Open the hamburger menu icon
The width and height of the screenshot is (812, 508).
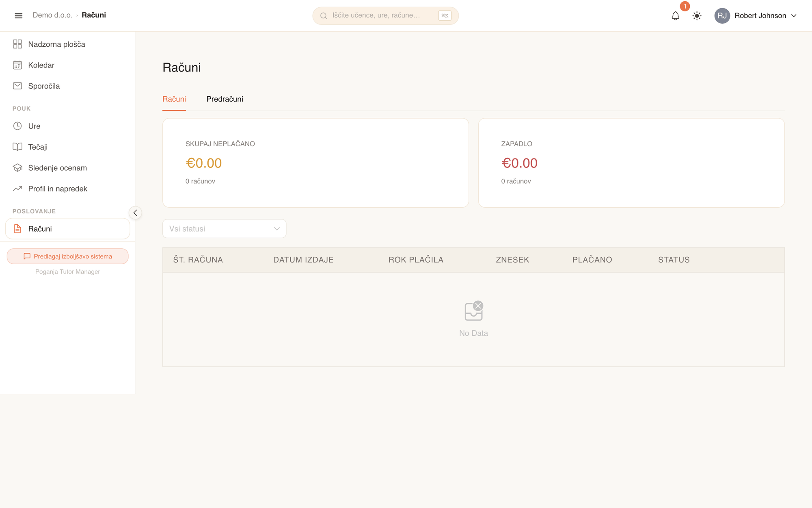[x=18, y=15]
